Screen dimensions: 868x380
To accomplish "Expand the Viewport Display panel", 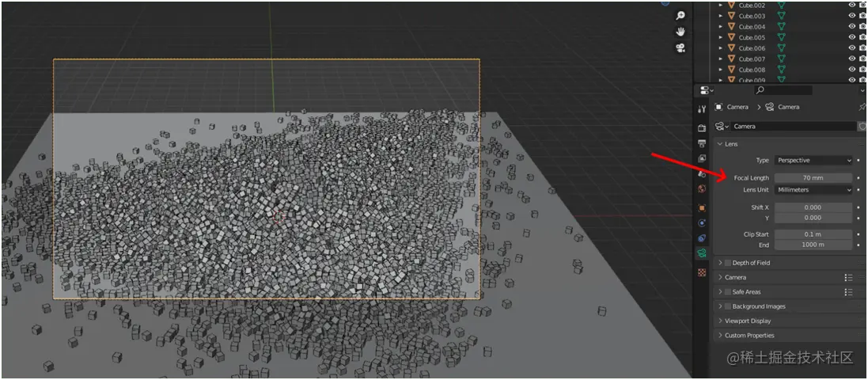I will [x=720, y=321].
